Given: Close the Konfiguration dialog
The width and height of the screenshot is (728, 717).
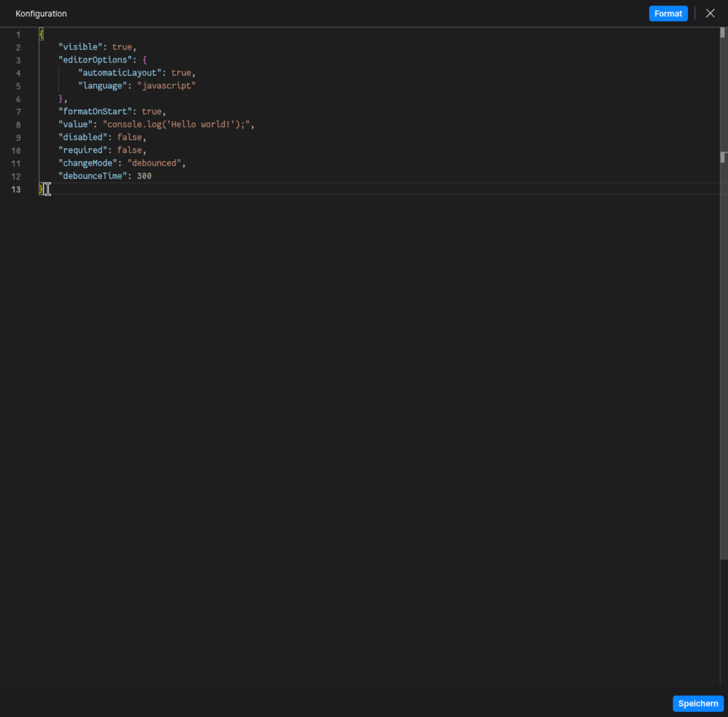Looking at the screenshot, I should pyautogui.click(x=710, y=13).
